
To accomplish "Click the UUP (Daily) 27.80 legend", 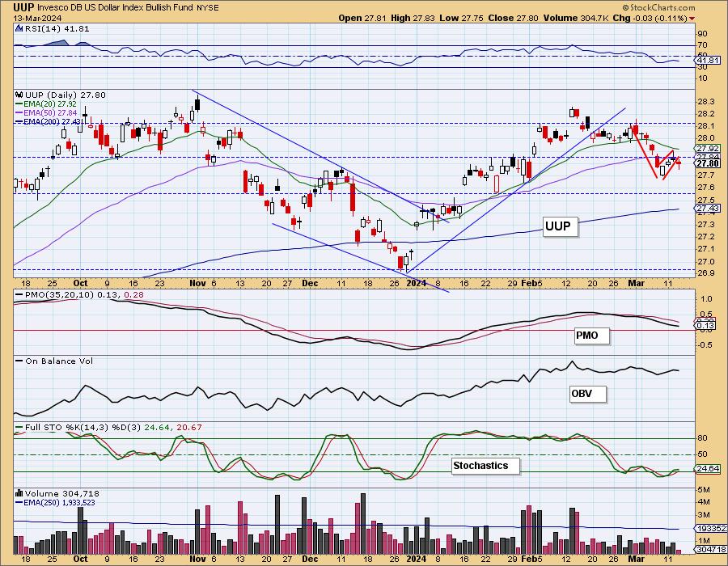I will [x=66, y=95].
